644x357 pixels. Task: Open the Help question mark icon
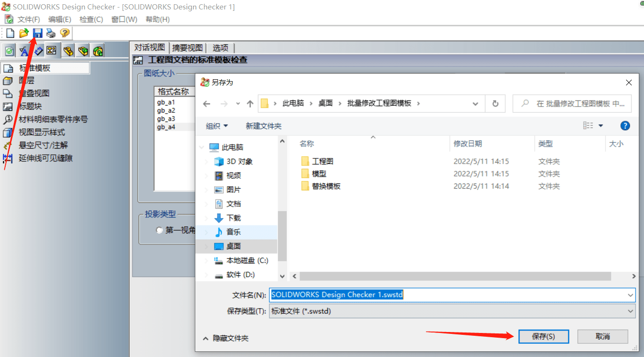click(x=64, y=33)
